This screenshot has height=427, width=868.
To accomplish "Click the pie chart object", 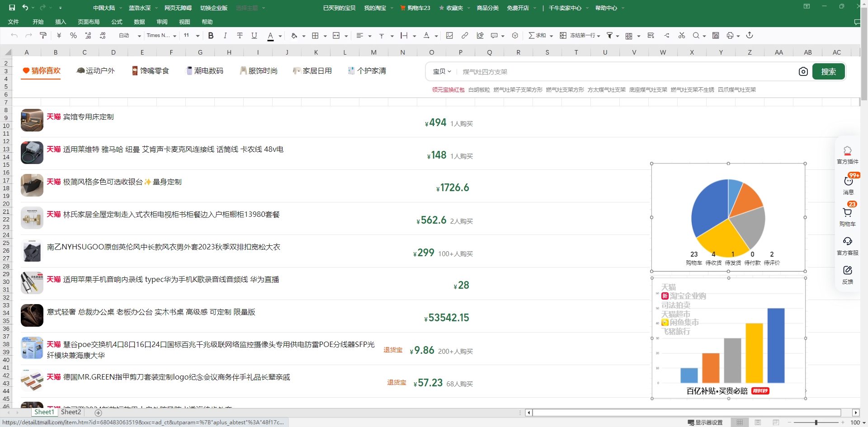I will click(728, 217).
